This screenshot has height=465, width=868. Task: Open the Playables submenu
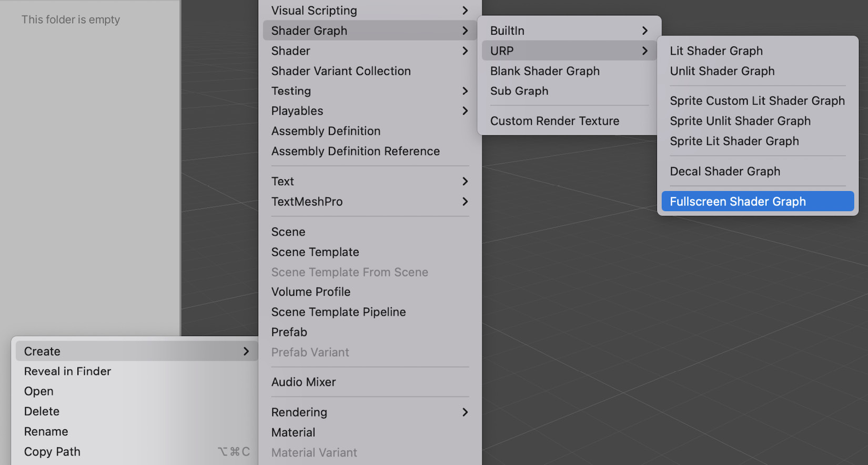370,111
